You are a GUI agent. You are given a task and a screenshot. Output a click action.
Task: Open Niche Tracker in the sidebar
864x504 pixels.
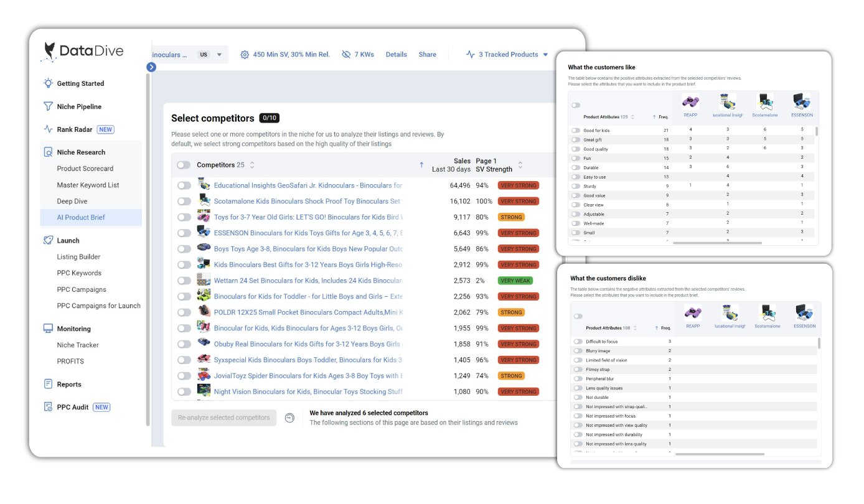[x=78, y=345]
